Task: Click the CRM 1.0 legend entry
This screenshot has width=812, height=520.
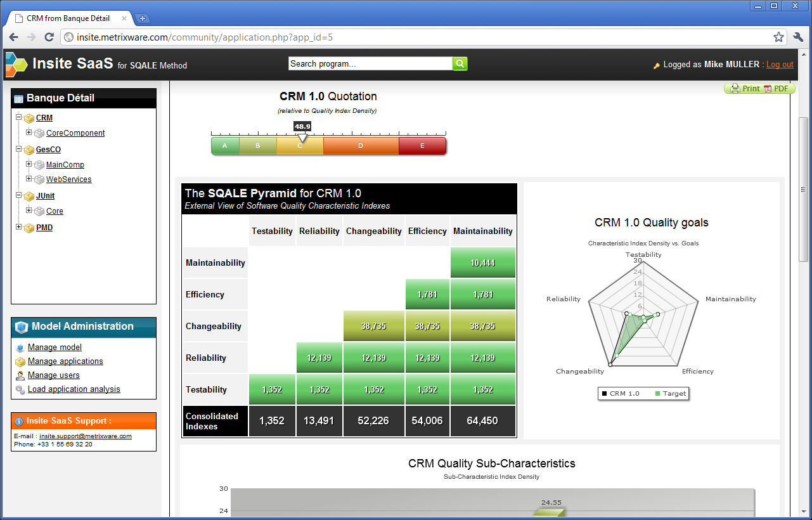Action: pyautogui.click(x=621, y=394)
